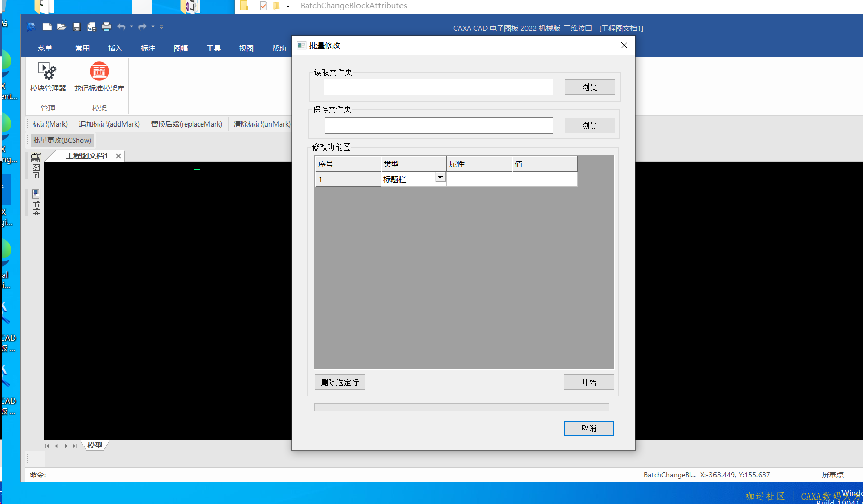863x504 pixels.
Task: Switch to the 常用 ribbon tab
Action: click(x=82, y=48)
